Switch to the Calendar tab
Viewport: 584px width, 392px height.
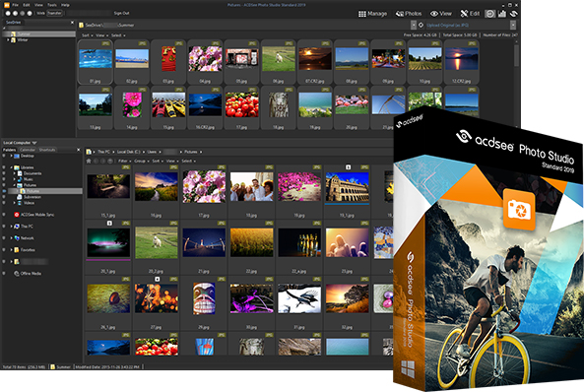[28, 150]
